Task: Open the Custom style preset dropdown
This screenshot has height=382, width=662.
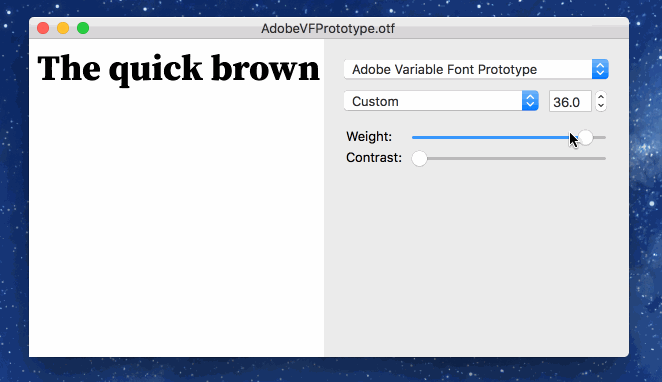Action: [x=441, y=101]
